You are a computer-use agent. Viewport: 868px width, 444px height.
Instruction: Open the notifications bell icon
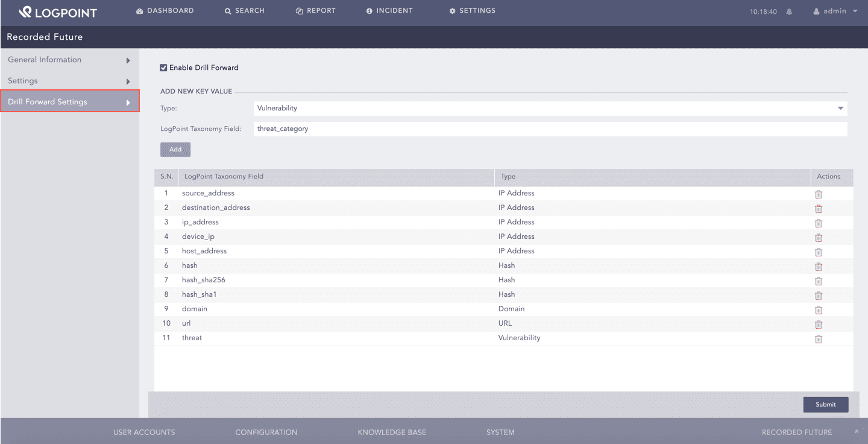(789, 11)
